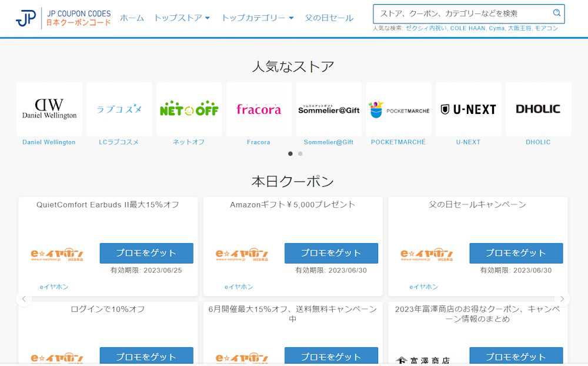Viewport: 588px width, 366px height.
Task: Open the DHOLIC store logo
Action: pos(538,109)
